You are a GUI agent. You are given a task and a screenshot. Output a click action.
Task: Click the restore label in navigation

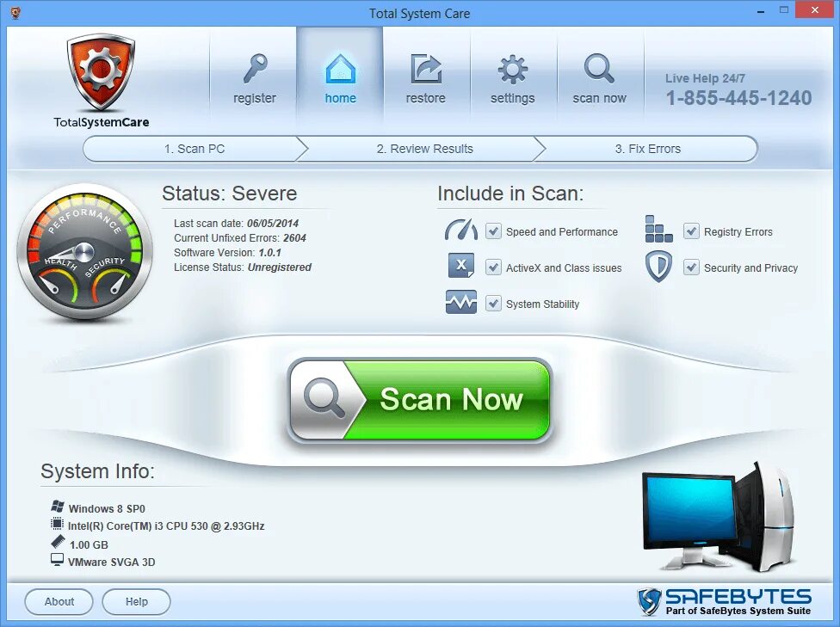click(x=426, y=99)
